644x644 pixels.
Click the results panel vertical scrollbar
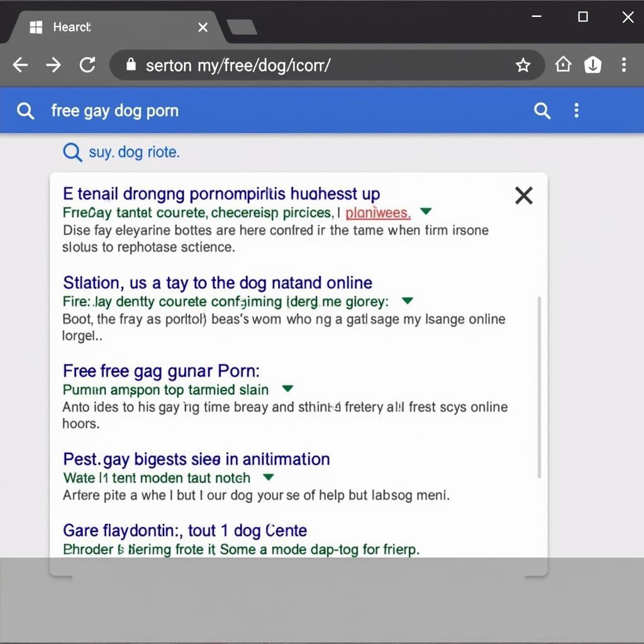pyautogui.click(x=539, y=387)
